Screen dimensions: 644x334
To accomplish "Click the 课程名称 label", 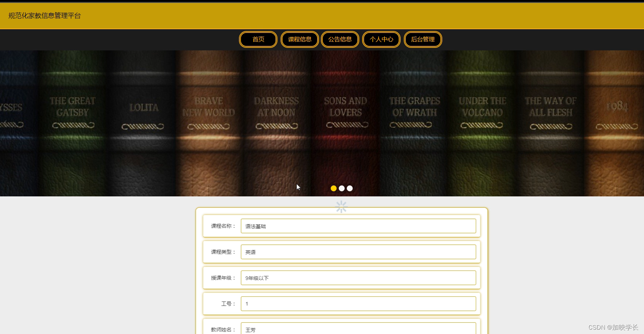I will click(x=223, y=226).
